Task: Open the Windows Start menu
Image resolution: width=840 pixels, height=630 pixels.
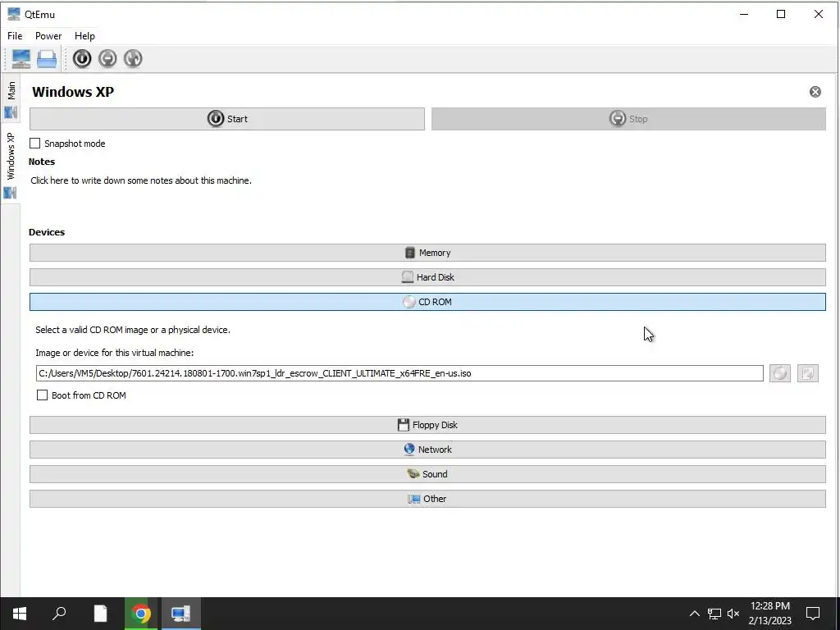Action: pyautogui.click(x=20, y=614)
